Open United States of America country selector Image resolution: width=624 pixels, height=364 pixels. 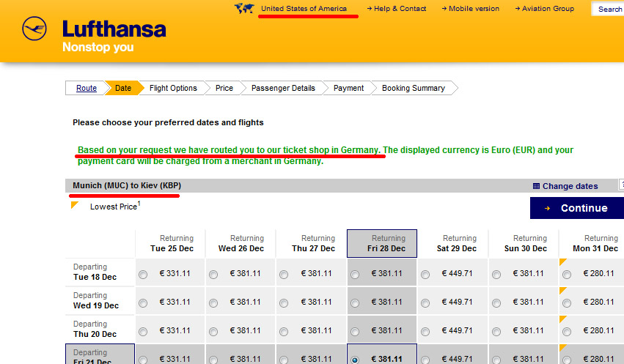click(304, 9)
